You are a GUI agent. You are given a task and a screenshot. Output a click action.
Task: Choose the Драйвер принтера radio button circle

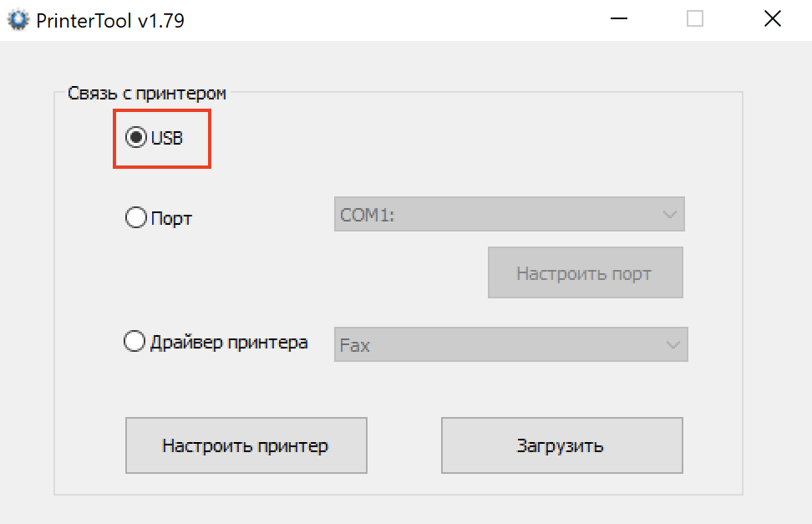pyautogui.click(x=134, y=342)
